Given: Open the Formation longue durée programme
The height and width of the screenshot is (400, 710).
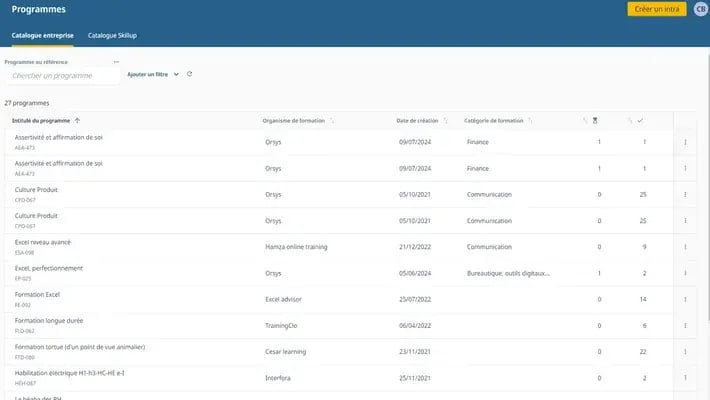Looking at the screenshot, I should [49, 321].
